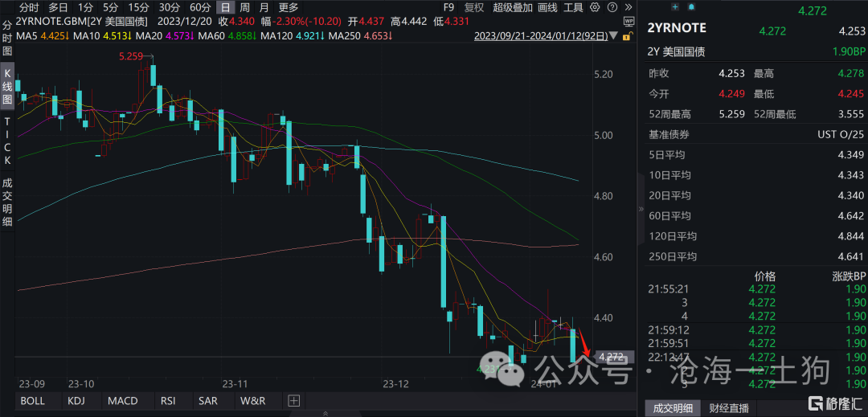Click the 1.90BP change value
Image resolution: width=868 pixels, height=417 pixels.
[848, 52]
